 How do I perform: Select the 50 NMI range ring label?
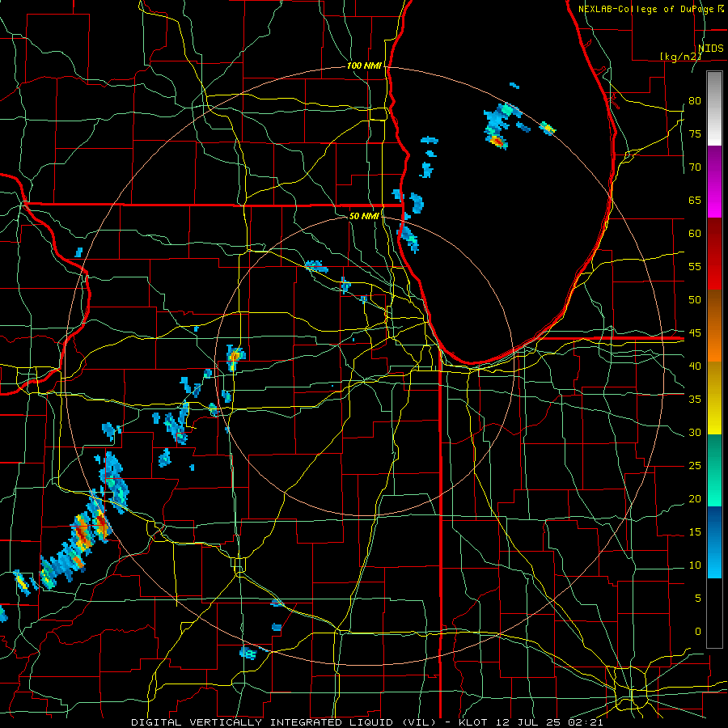tap(364, 216)
